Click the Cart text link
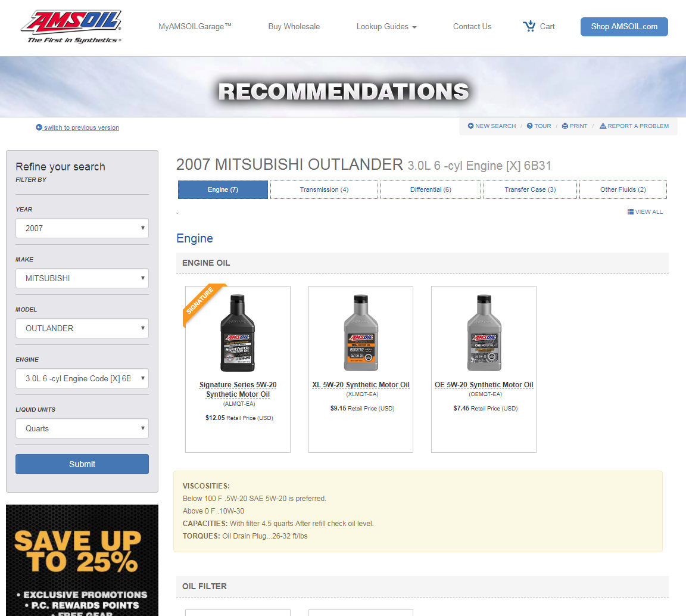 (x=547, y=27)
